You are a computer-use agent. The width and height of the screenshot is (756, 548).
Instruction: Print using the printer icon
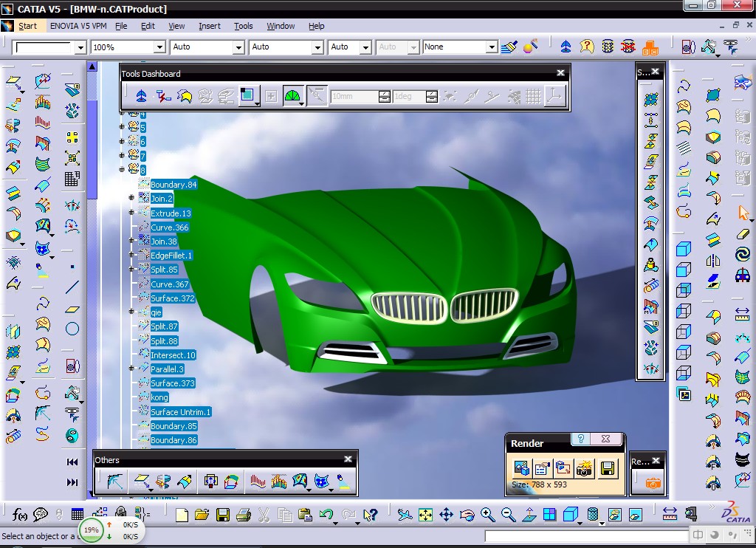[x=244, y=516]
